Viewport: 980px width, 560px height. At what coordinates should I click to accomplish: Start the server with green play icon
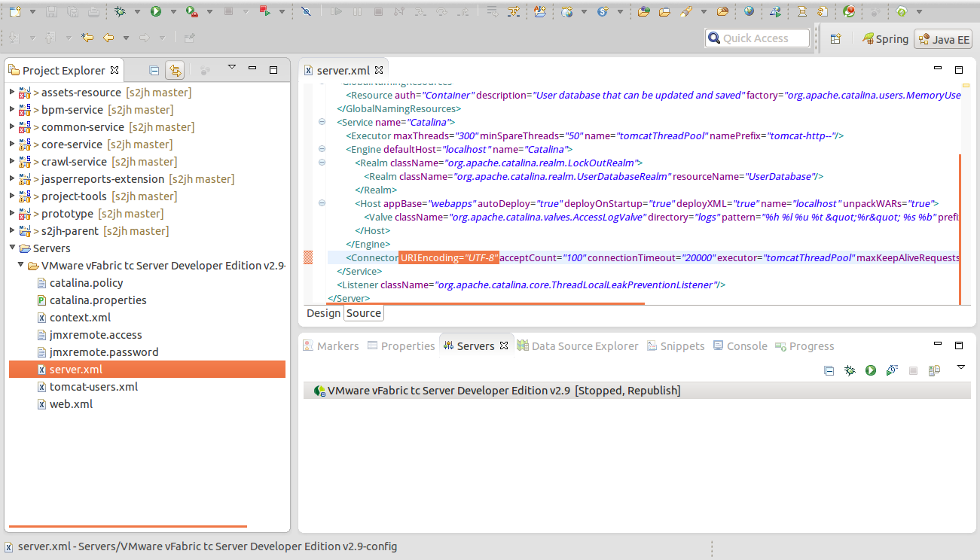pos(871,370)
